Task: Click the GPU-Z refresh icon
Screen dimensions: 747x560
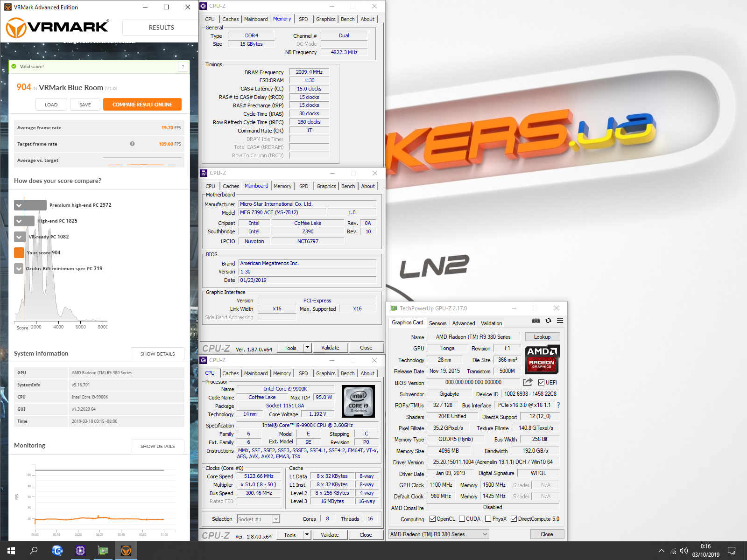Action: tap(548, 321)
